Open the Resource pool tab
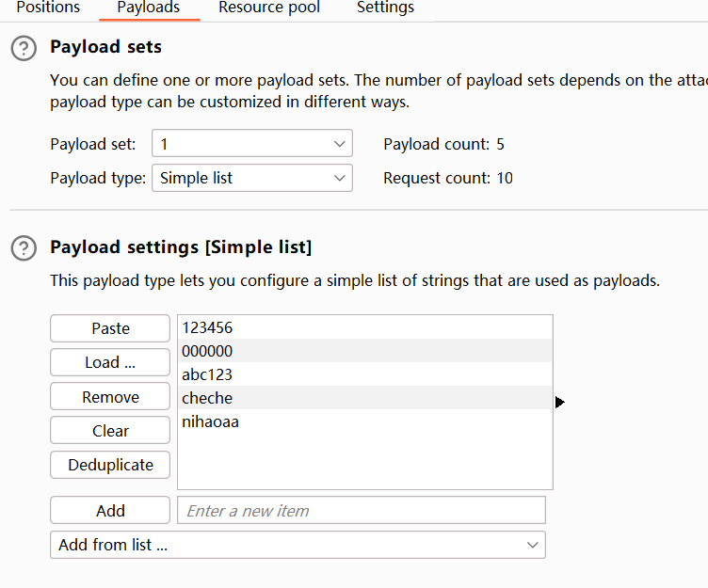The height and width of the screenshot is (588, 708). tap(269, 8)
